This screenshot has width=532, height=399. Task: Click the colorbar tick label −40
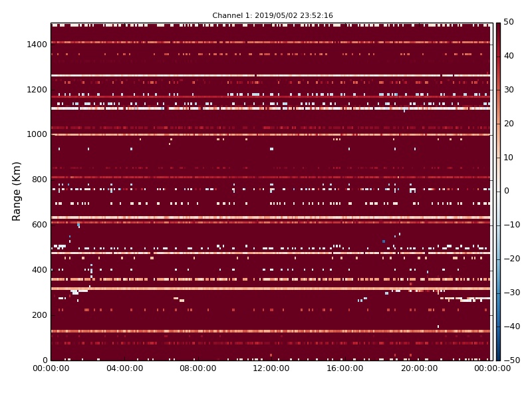click(x=511, y=327)
